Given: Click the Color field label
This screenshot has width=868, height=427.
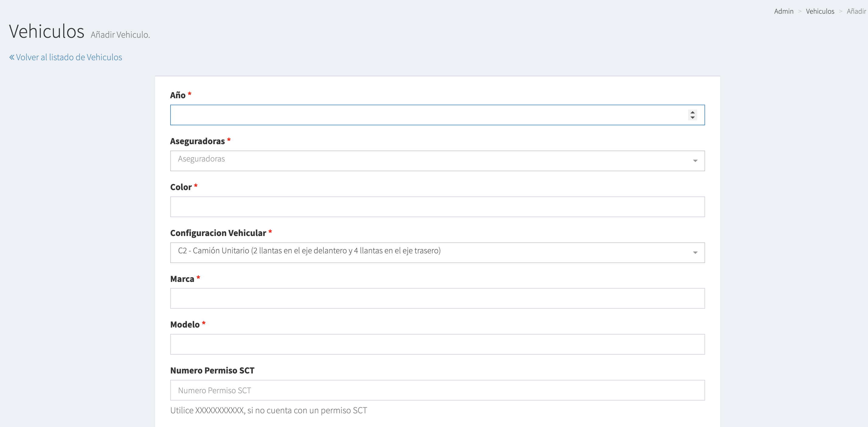Looking at the screenshot, I should (181, 187).
